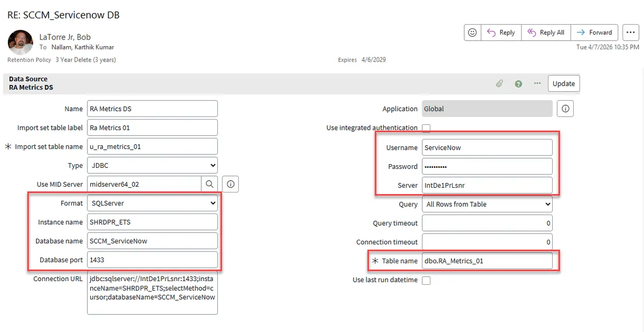Click the Name input field

[152, 108]
